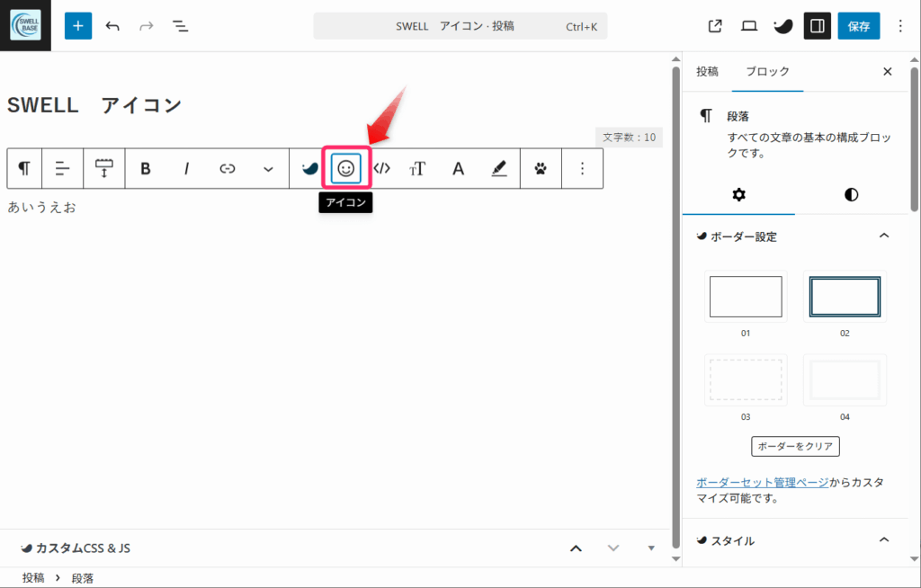Apply inline code formatting
921x588 pixels.
point(381,169)
